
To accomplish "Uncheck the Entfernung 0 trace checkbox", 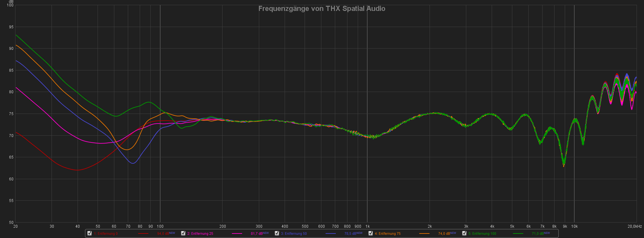I will (90, 233).
